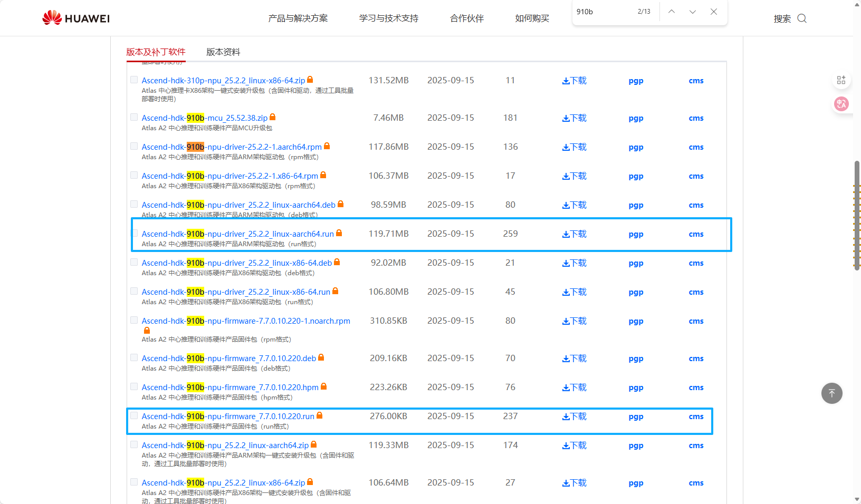This screenshot has width=861, height=504.
Task: Click cms link for driver_25.2.2_linux-x86-64.deb row
Action: (x=696, y=263)
